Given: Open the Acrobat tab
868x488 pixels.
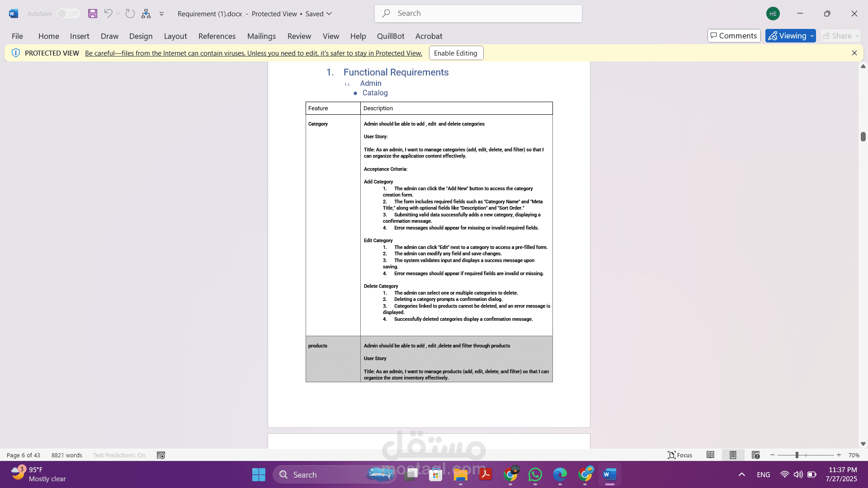Looking at the screenshot, I should [x=429, y=36].
